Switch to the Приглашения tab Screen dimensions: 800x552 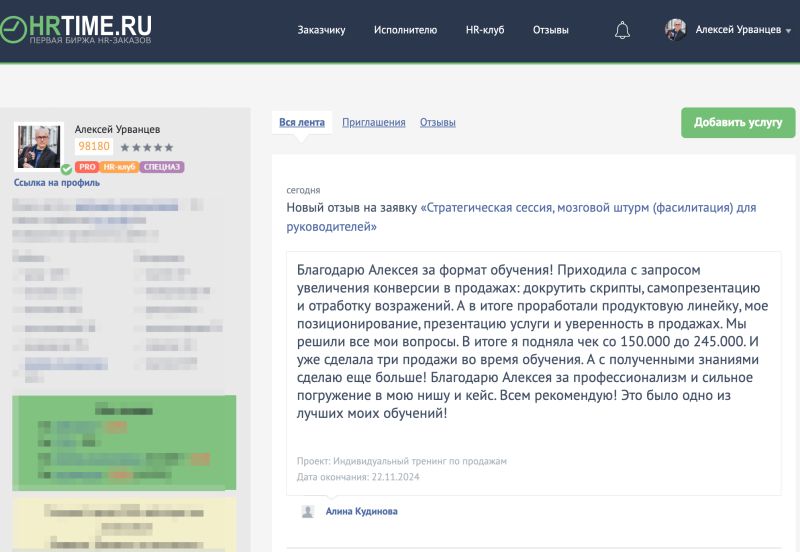(373, 122)
